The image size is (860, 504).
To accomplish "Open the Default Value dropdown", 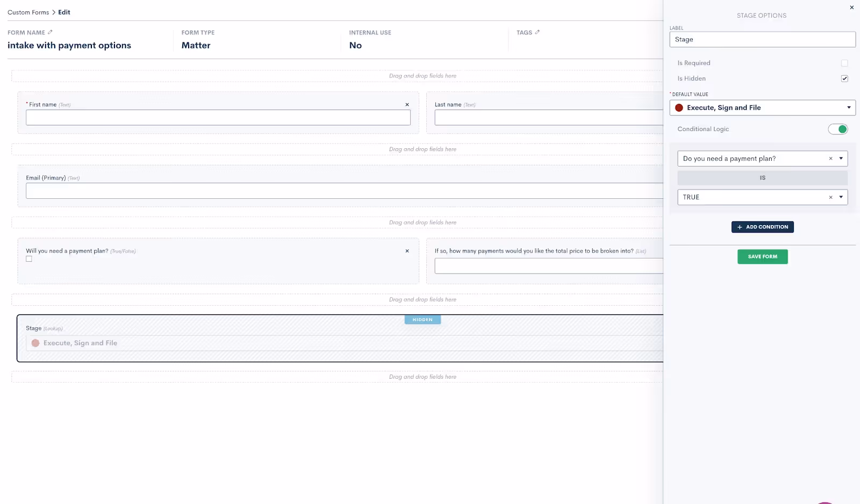I will pos(762,107).
